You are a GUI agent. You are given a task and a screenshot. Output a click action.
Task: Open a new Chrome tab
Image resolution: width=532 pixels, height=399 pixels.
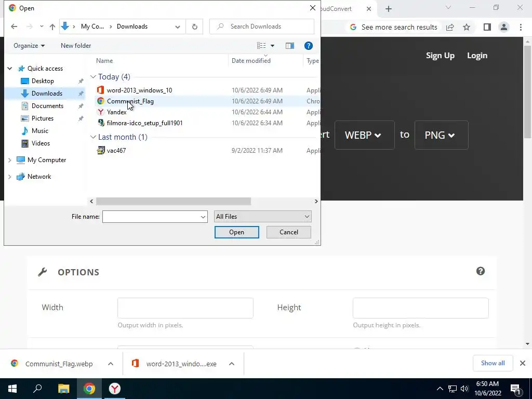[x=389, y=9]
